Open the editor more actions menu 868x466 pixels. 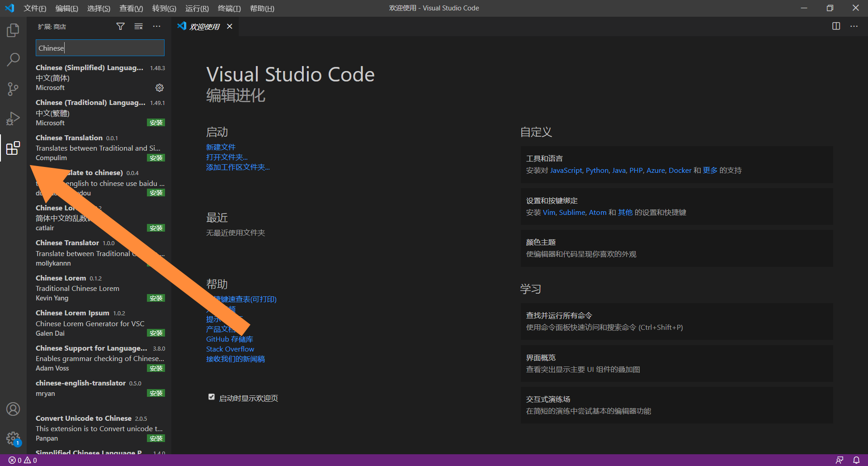tap(854, 26)
